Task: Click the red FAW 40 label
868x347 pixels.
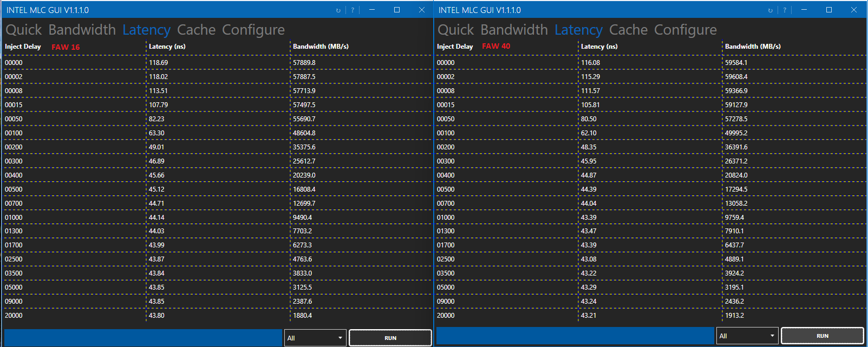Action: (x=496, y=46)
